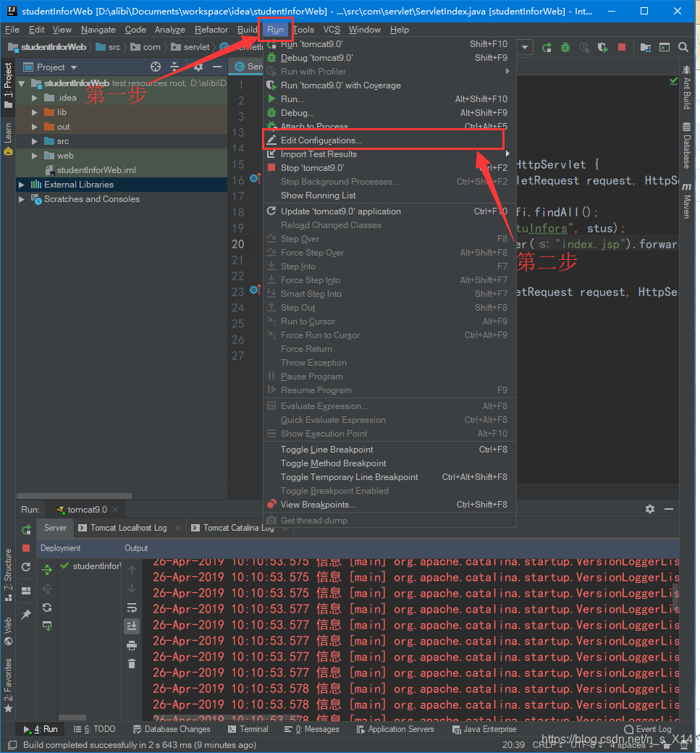Expand the web folder
The height and width of the screenshot is (753, 700).
34,156
